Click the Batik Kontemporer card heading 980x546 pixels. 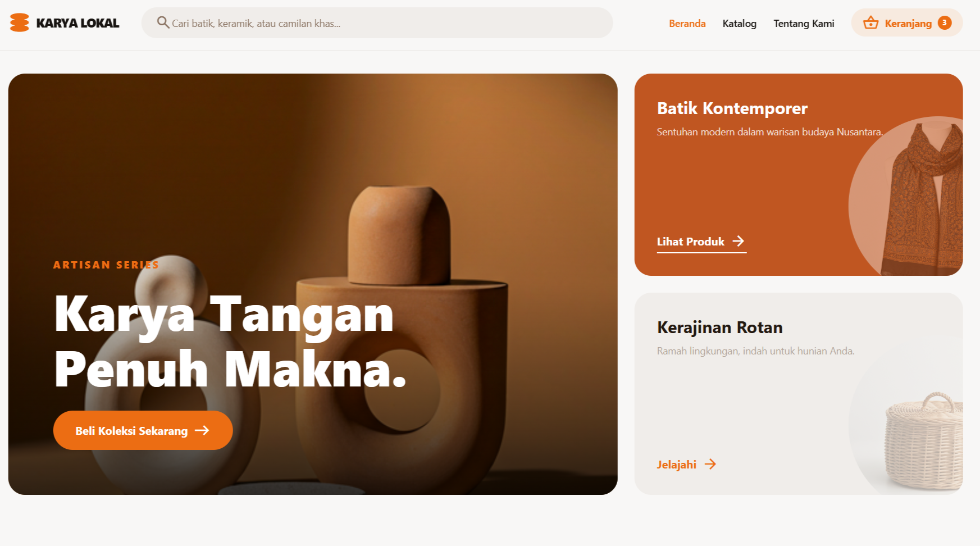coord(732,108)
